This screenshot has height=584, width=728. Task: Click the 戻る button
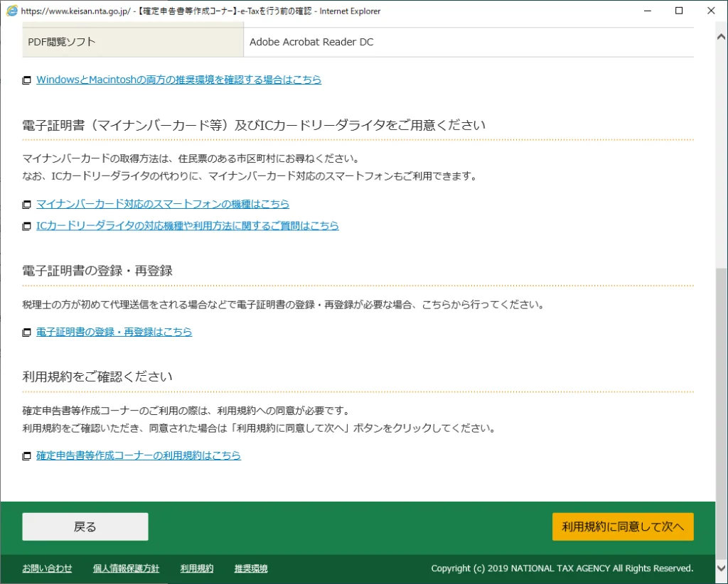pos(85,526)
